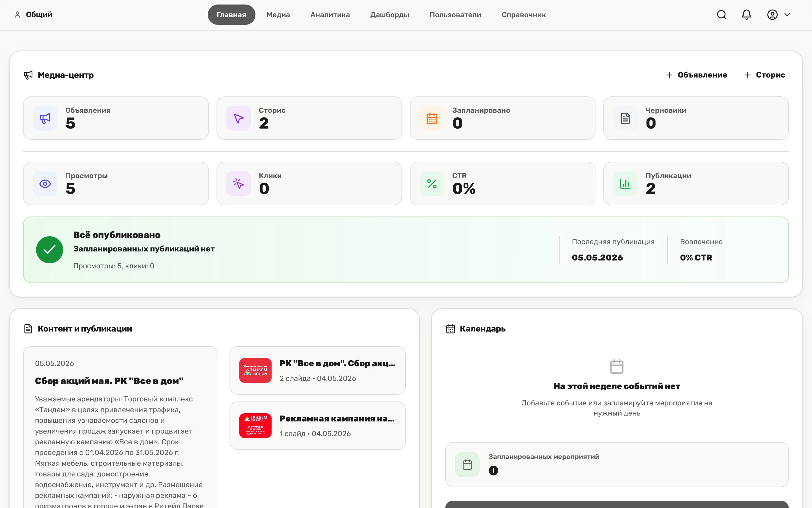Screen dimensions: 812x508
Task: Click the green checkmark status icon
Action: (x=50, y=250)
